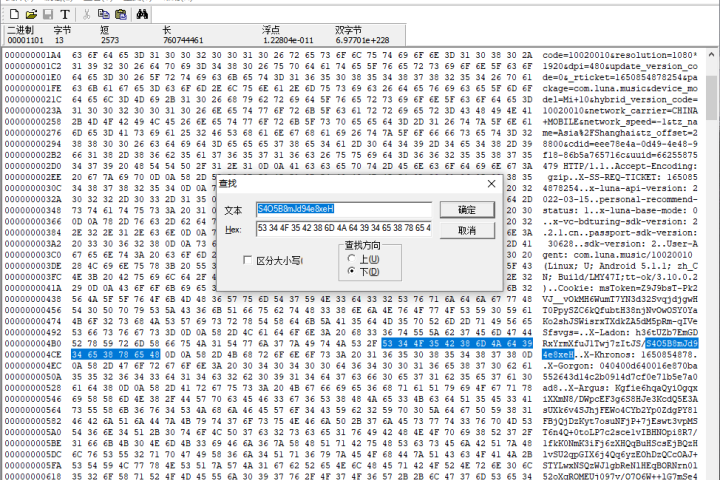Viewport: 720px width, 480px height.
Task: Select the 上(U) search direction radio button
Action: coord(350,258)
